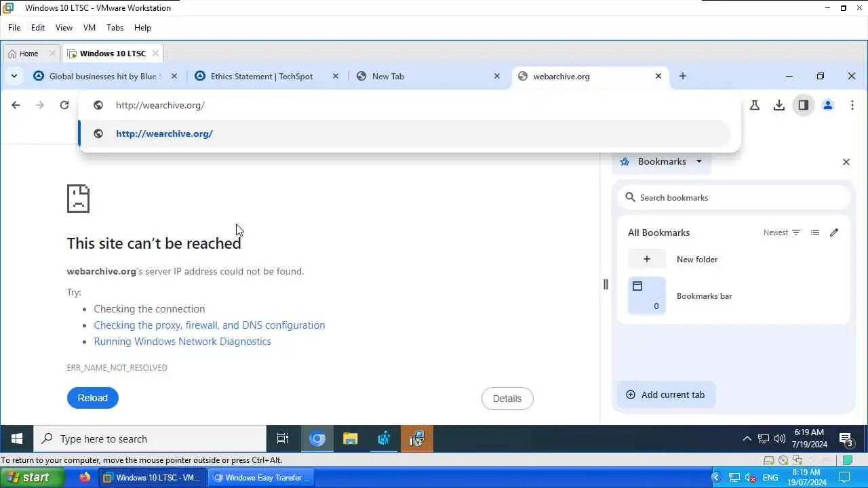Create a New folder in bookmarks
This screenshot has width=868, height=488.
(x=734, y=259)
